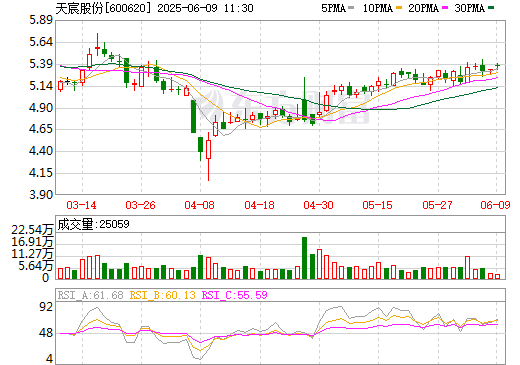Click the lowest red candlestick near 04-08
The height and width of the screenshot is (365, 520).
click(x=209, y=156)
